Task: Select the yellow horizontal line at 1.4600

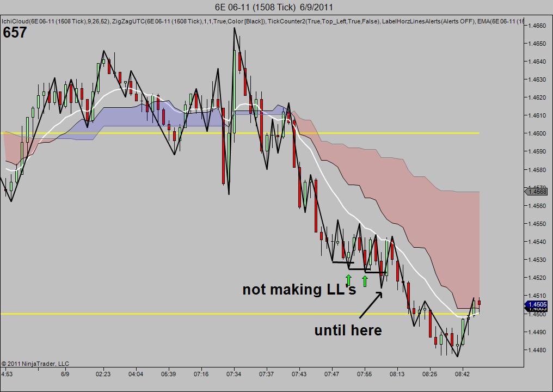Action: pyautogui.click(x=240, y=133)
